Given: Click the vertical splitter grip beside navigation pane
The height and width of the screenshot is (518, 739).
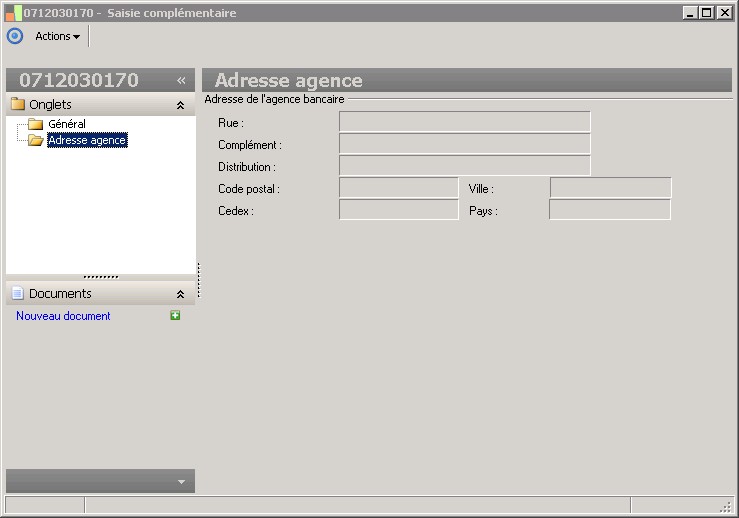Looking at the screenshot, I should click(199, 280).
